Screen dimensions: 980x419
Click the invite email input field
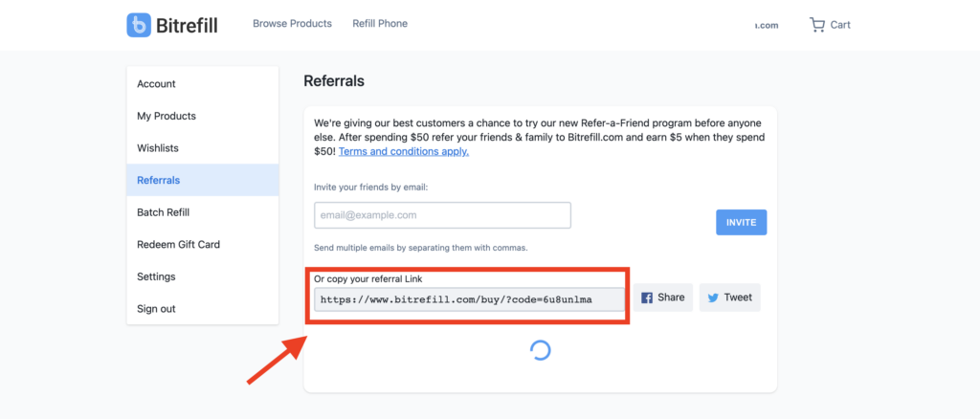click(442, 215)
